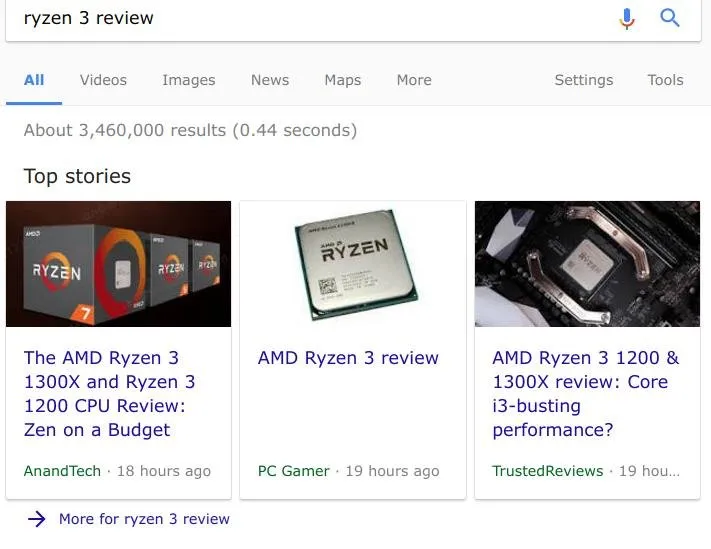
Task: Click the AnandTech source label
Action: tap(62, 471)
